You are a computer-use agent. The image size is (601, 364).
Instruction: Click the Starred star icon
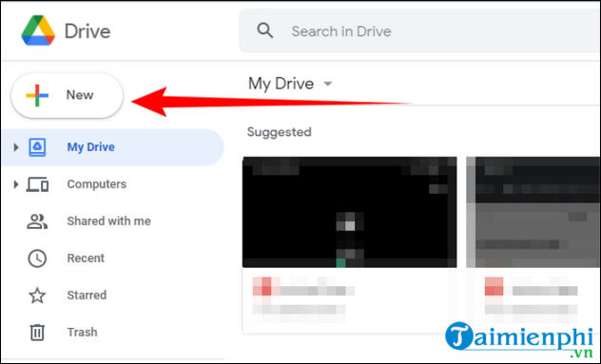(37, 296)
